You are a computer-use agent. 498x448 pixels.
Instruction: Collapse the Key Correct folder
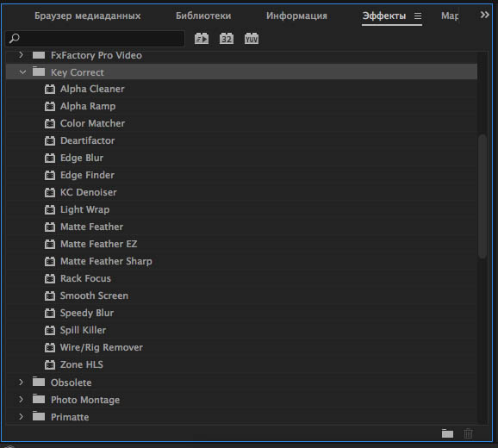tap(22, 72)
